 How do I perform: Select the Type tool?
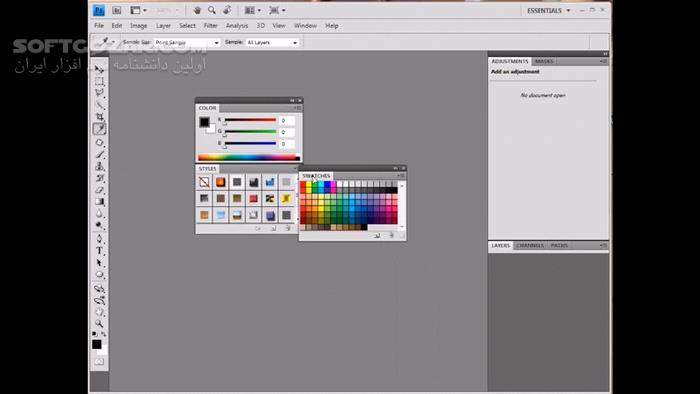(100, 251)
